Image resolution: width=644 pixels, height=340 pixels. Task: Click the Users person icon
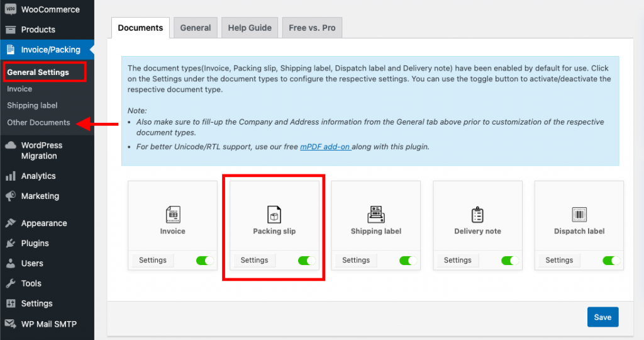tap(10, 264)
